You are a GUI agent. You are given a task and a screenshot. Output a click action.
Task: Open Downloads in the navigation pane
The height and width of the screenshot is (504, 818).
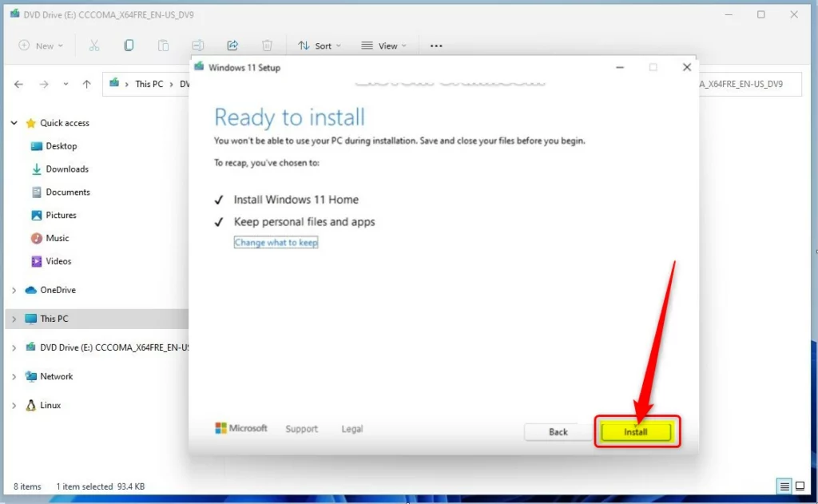click(67, 169)
